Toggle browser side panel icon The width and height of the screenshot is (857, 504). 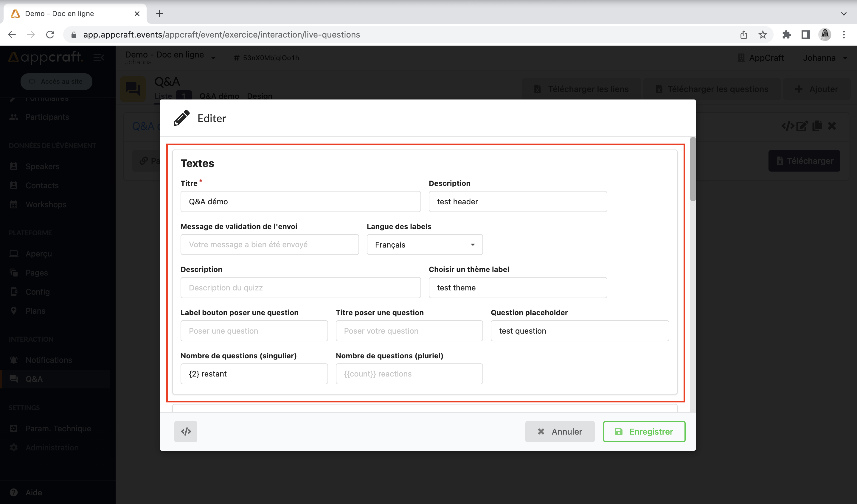[805, 35]
